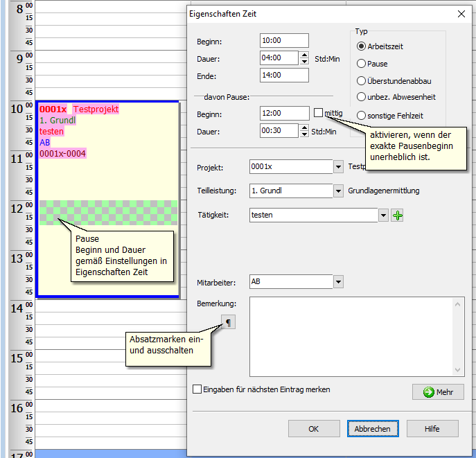Increase the Dauer value with up arrow
476x458 pixels.
click(x=304, y=55)
